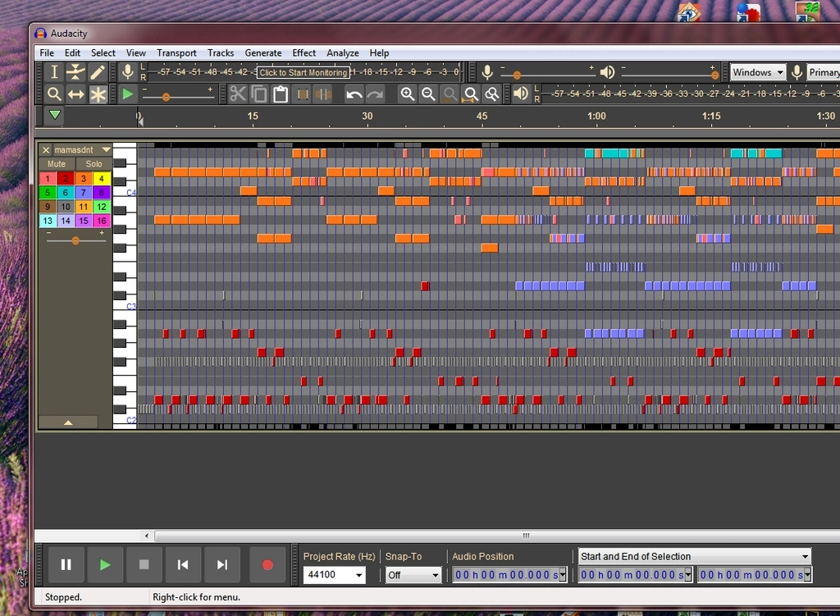The height and width of the screenshot is (616, 840).
Task: Expand the mamasdnt track menu
Action: pos(106,150)
